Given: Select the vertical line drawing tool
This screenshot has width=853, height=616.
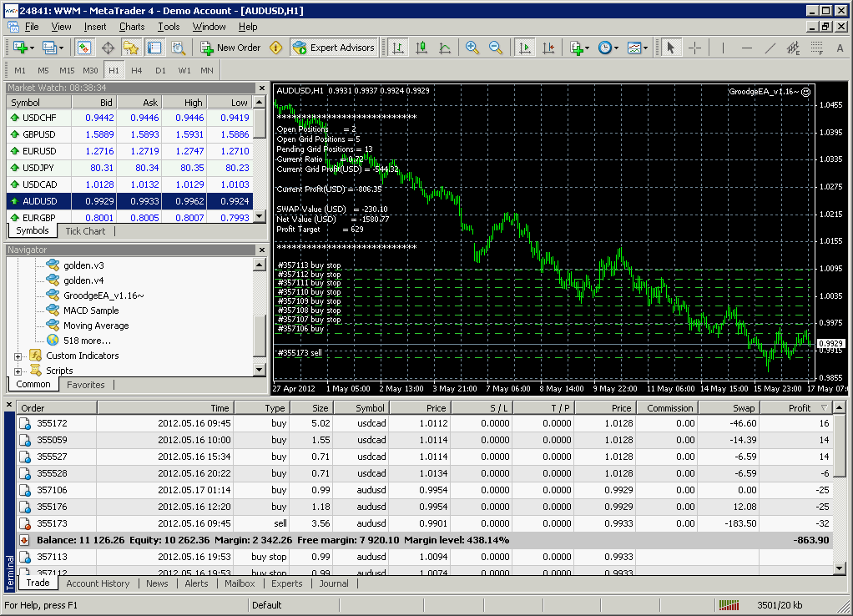Looking at the screenshot, I should pos(723,48).
